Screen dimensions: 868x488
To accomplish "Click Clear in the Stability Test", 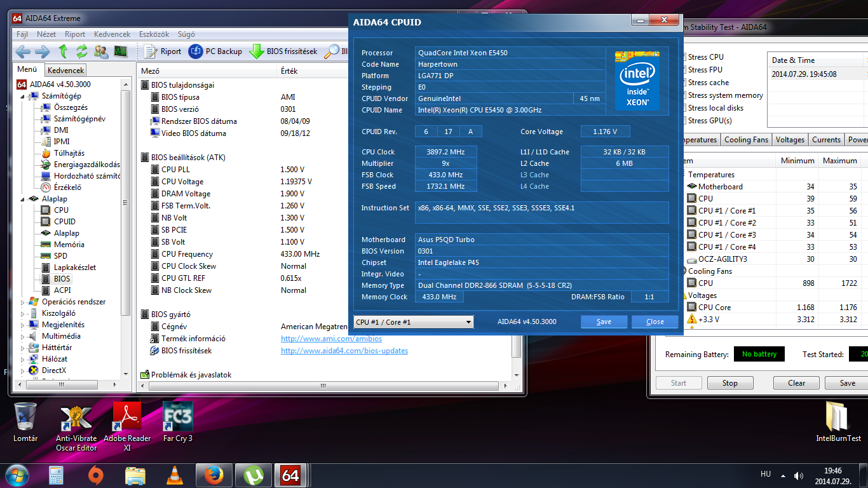I will 796,383.
